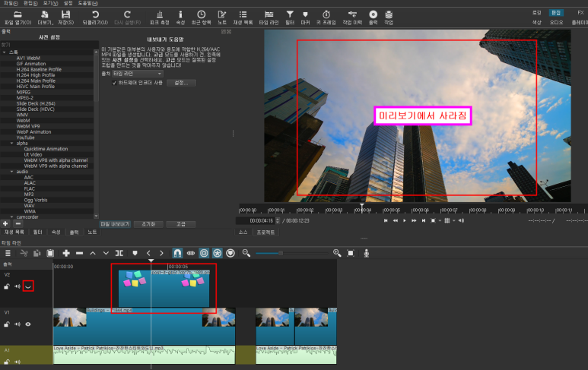588x370 pixels.
Task: Add export preset plus button
Action: pyautogui.click(x=5, y=223)
